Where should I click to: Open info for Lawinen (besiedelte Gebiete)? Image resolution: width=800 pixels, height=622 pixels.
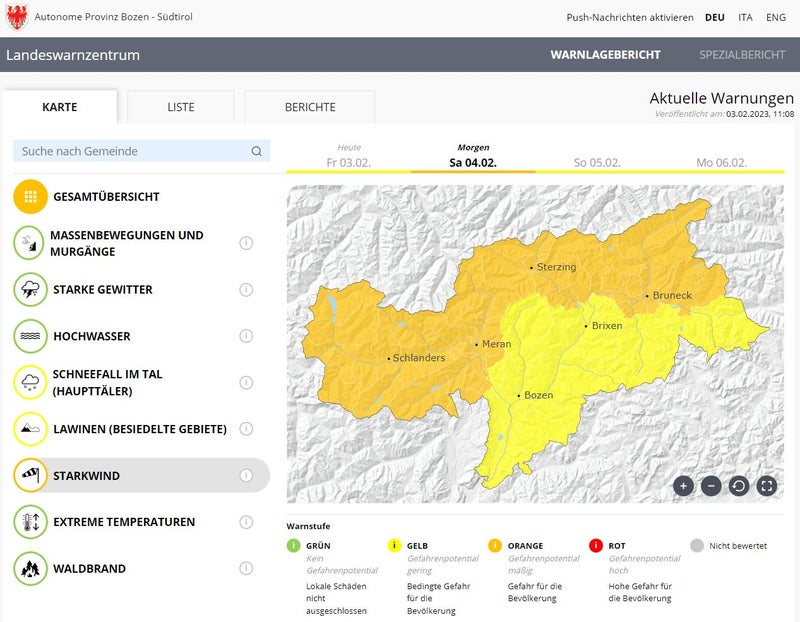click(246, 429)
